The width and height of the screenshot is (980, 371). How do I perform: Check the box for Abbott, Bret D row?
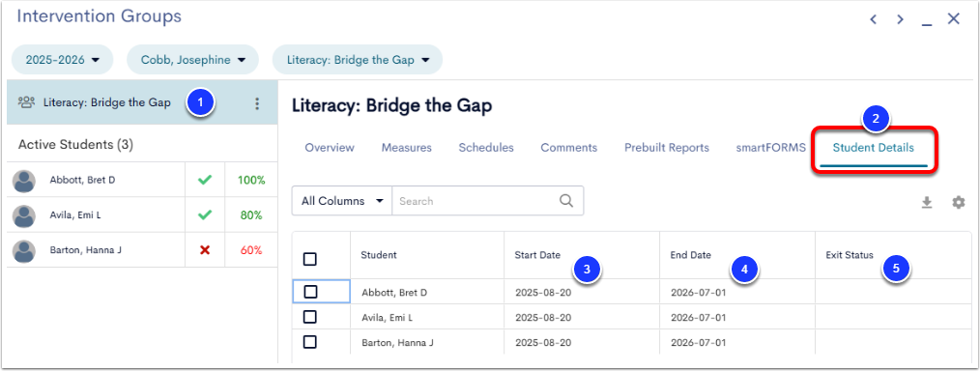click(310, 292)
